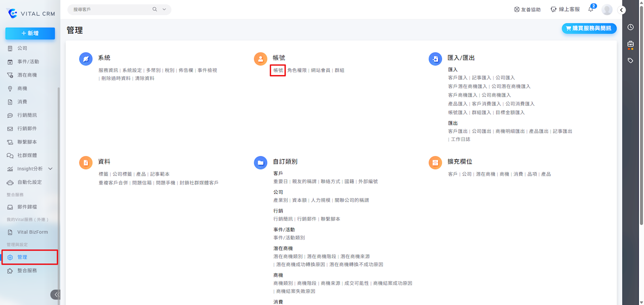The width and height of the screenshot is (644, 305).
Task: Click the notification bell icon
Action: [x=591, y=9]
